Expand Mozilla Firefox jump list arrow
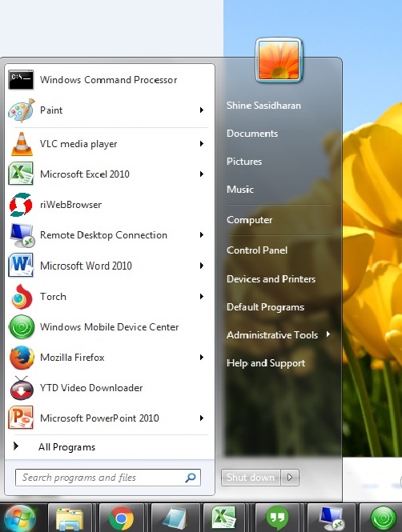 (202, 358)
